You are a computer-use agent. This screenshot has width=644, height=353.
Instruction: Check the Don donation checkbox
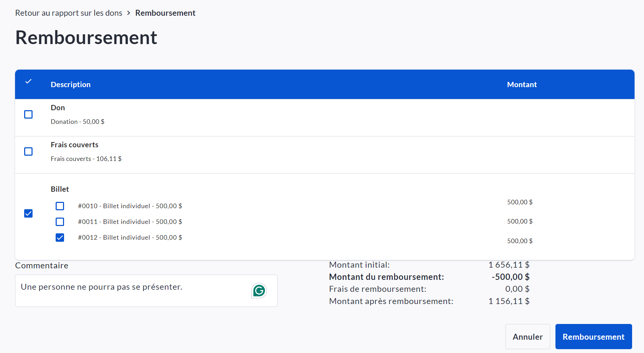(28, 114)
